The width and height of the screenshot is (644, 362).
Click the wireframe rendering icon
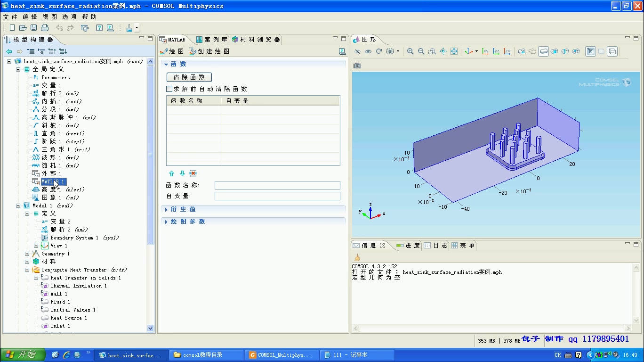pos(612,51)
